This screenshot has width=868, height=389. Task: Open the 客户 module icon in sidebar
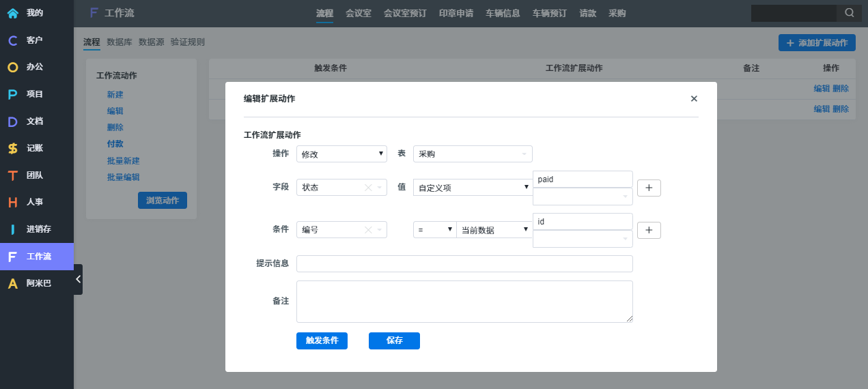click(x=12, y=40)
